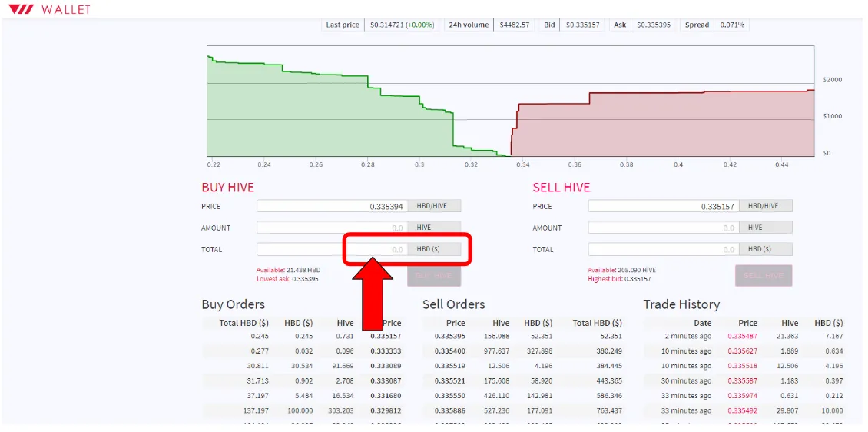Click trade history price 0.335492

pyautogui.click(x=742, y=411)
